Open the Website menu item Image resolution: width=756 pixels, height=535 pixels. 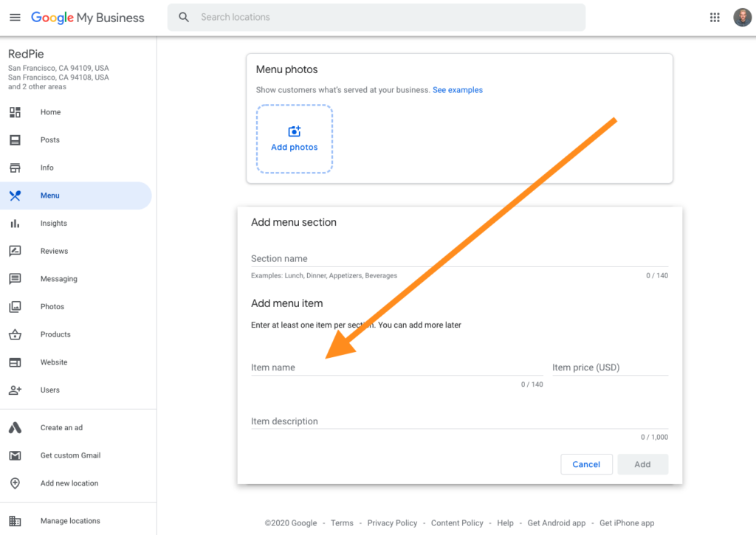(x=54, y=362)
